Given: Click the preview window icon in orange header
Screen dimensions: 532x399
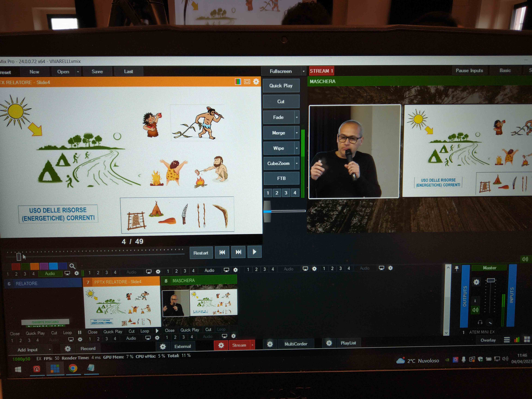Looking at the screenshot, I should pyautogui.click(x=247, y=82).
